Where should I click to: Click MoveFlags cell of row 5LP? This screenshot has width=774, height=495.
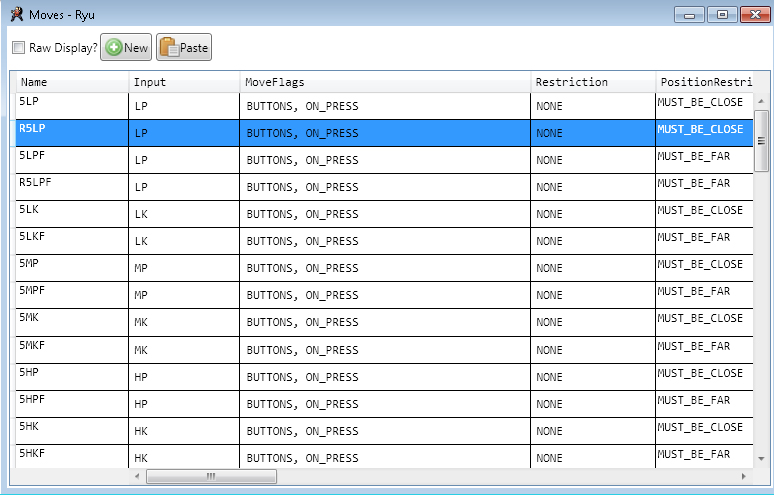(385, 106)
